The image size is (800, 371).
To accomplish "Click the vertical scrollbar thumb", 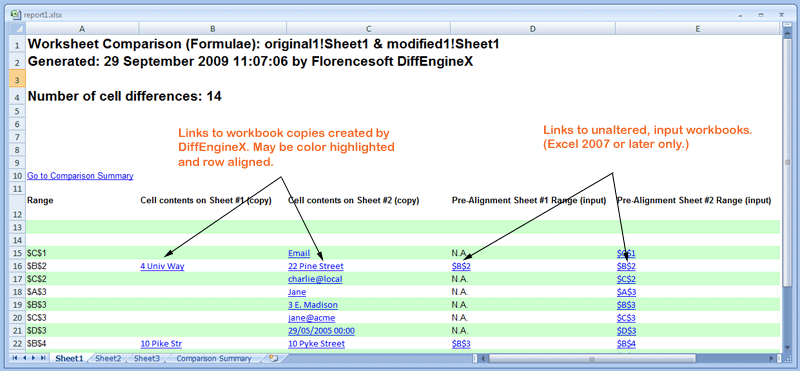I will (x=787, y=162).
